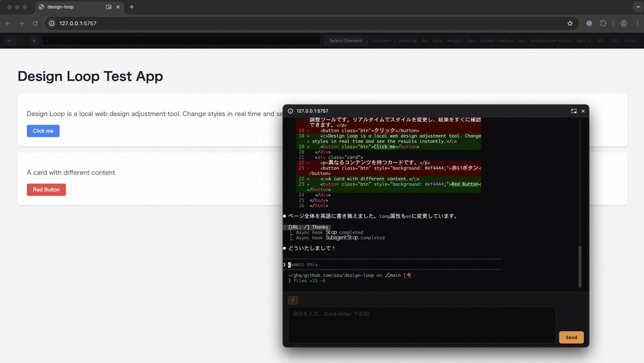Click the terminal scrollbar in popup
Screen dimensions: 644x363
point(580,267)
